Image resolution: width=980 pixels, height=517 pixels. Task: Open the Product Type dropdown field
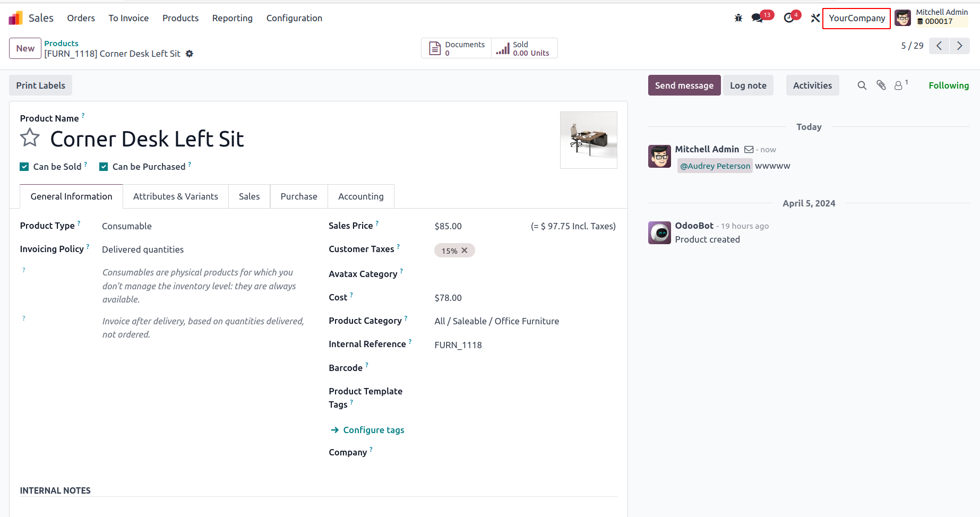[x=204, y=226]
